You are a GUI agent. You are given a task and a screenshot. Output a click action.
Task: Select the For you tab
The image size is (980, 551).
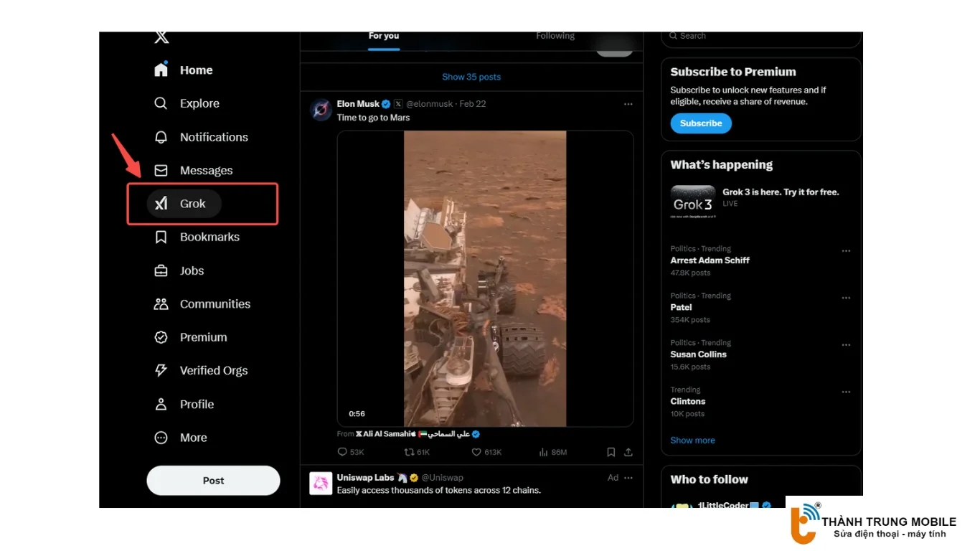(x=384, y=36)
